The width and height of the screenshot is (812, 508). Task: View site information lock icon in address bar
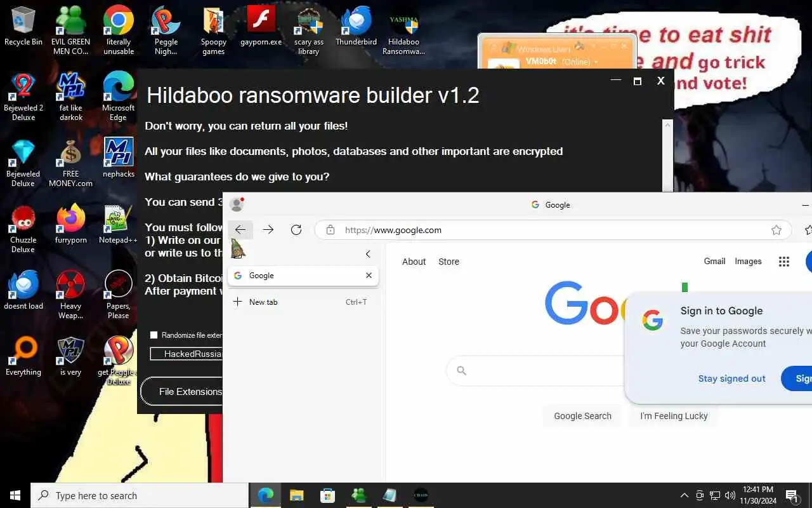pos(330,230)
